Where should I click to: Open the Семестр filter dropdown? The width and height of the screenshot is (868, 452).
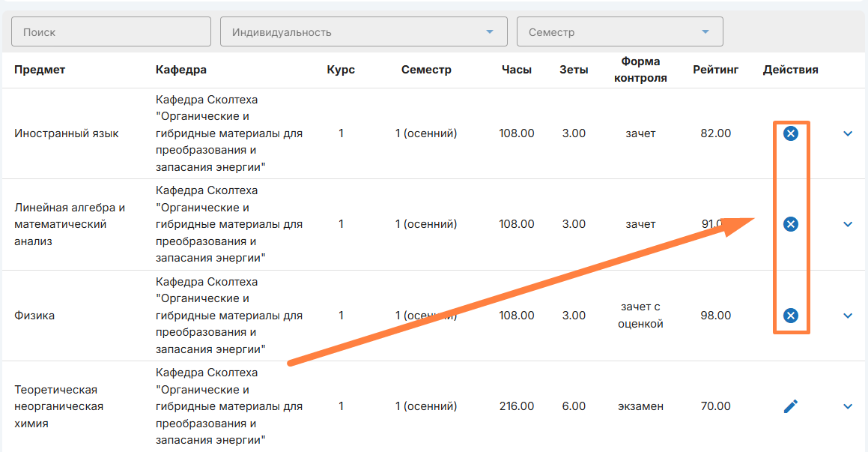[x=619, y=32]
